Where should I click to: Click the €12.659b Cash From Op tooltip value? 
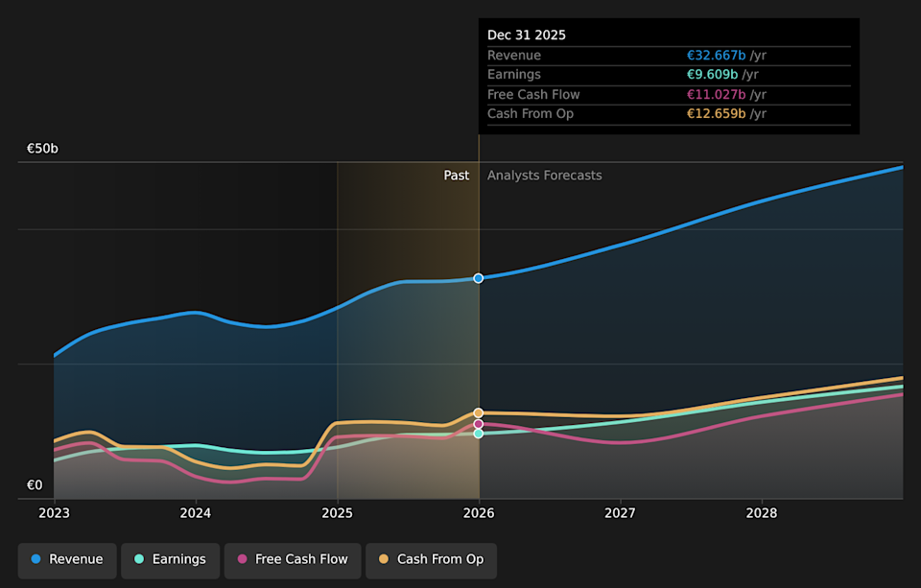[716, 114]
